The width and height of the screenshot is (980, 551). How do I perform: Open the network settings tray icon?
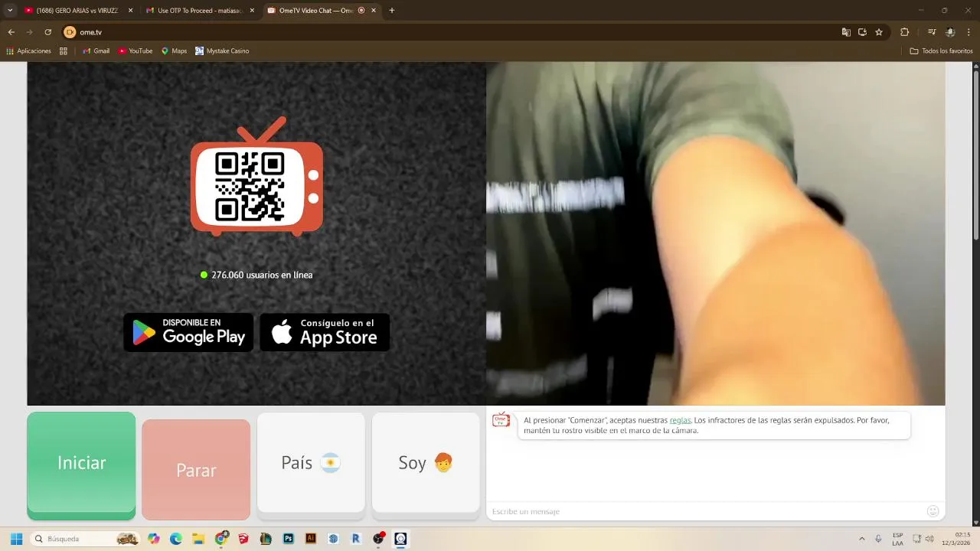[915, 539]
